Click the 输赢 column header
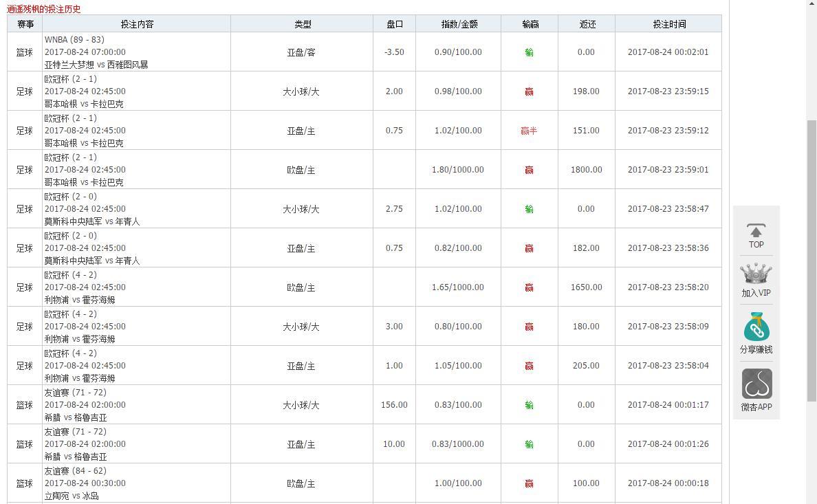The width and height of the screenshot is (817, 504). (530, 24)
